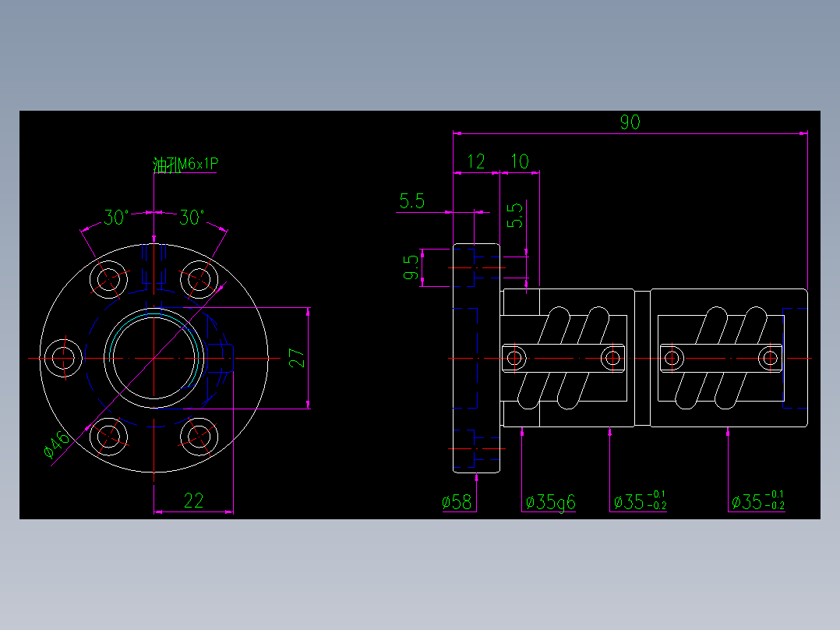This screenshot has height=630, width=840.
Task: Select the ø35g6 diameter annotation
Action: click(x=552, y=503)
